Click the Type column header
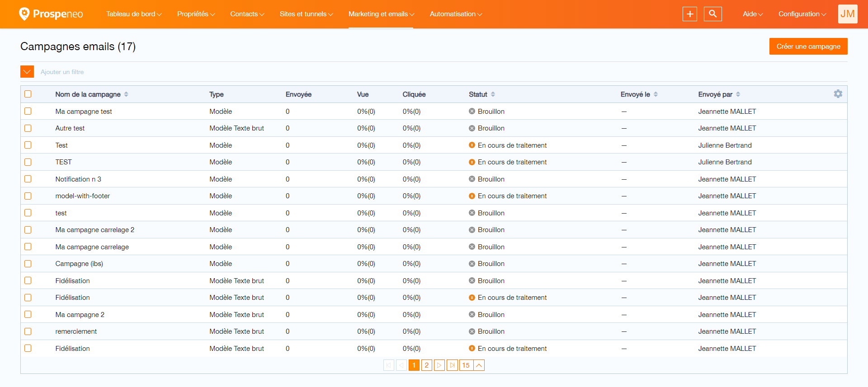Screen dimensions: 868x387 point(217,94)
